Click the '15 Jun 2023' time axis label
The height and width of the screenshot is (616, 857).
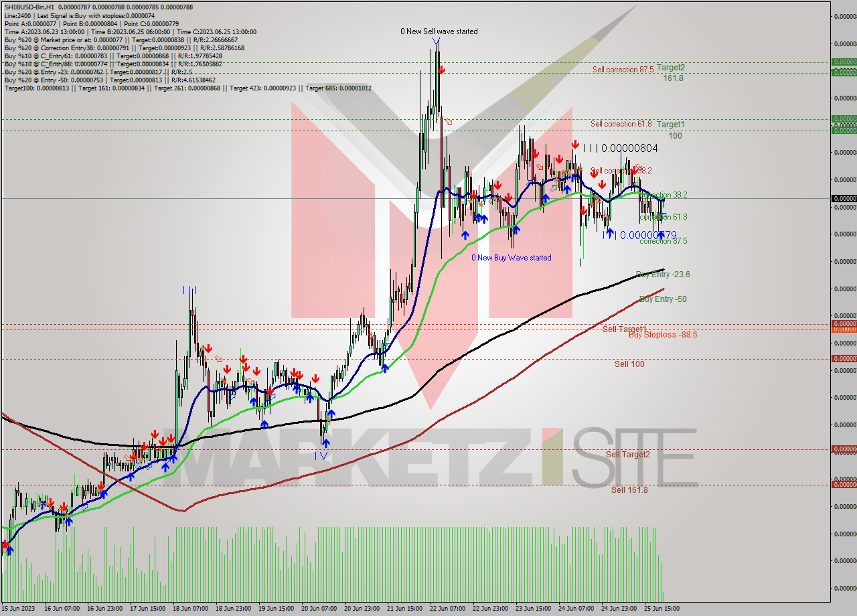pyautogui.click(x=18, y=609)
